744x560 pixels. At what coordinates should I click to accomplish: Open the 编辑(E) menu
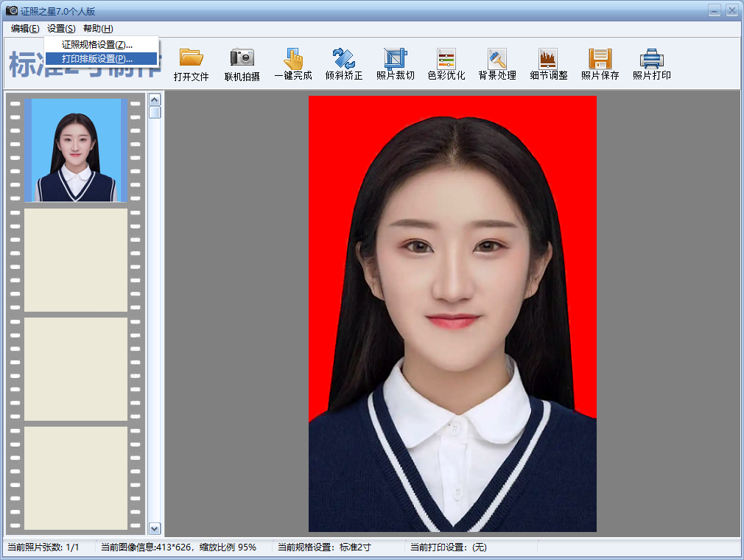25,29
